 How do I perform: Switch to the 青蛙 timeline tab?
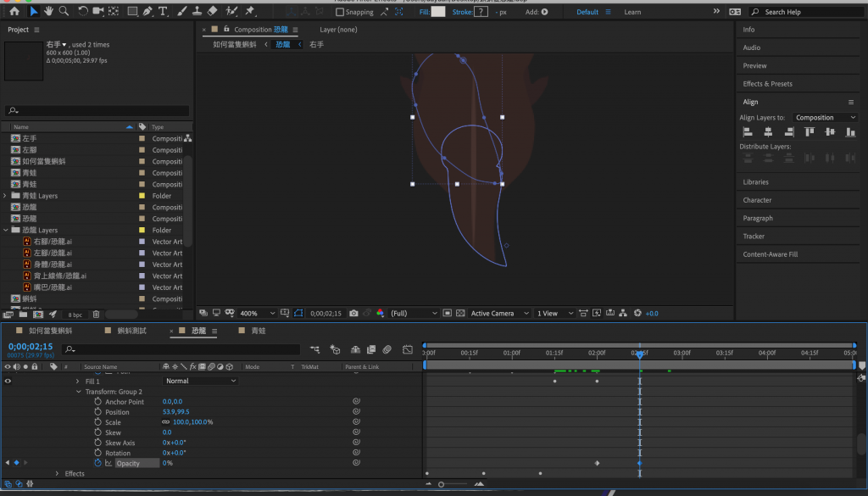(x=259, y=331)
